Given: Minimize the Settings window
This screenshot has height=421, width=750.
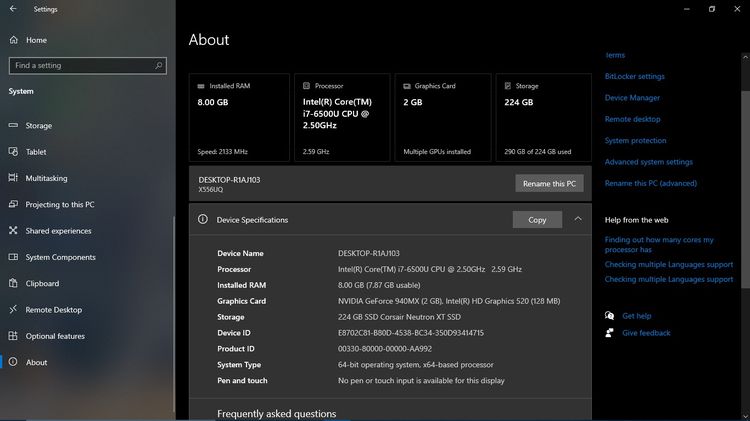Looking at the screenshot, I should (687, 9).
